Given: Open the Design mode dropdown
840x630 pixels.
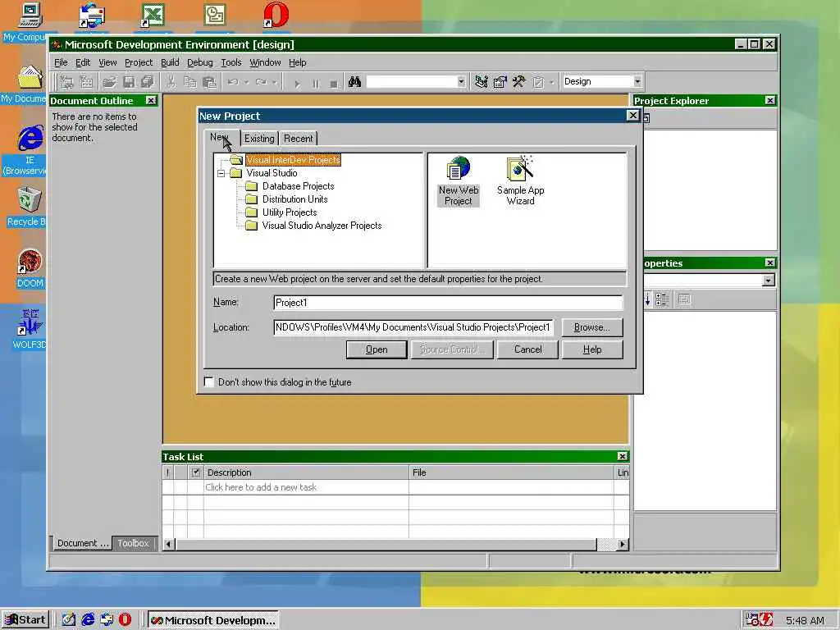Looking at the screenshot, I should pos(637,81).
